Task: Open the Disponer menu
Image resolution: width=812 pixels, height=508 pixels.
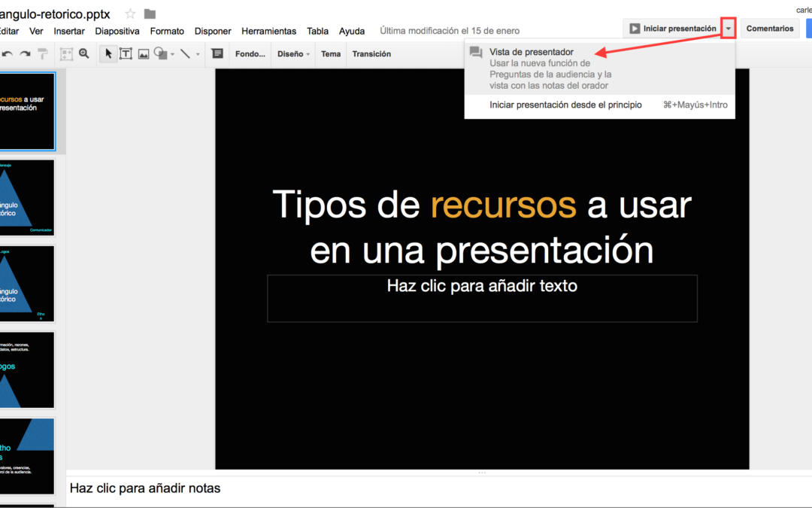Action: 213,31
